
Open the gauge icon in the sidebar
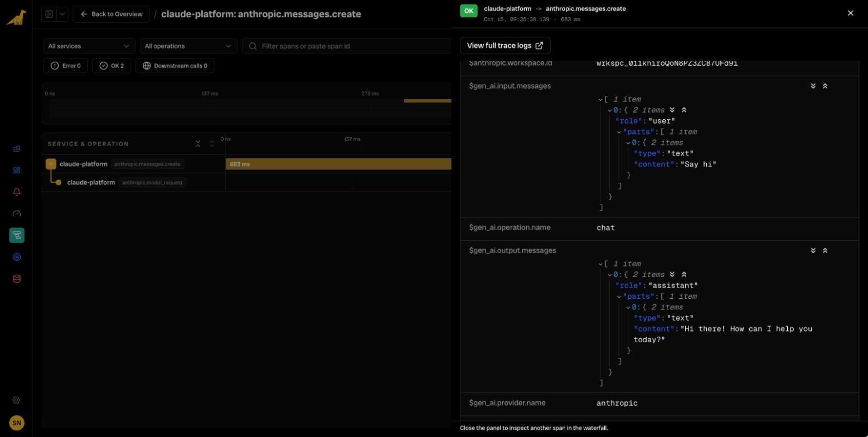tap(17, 213)
